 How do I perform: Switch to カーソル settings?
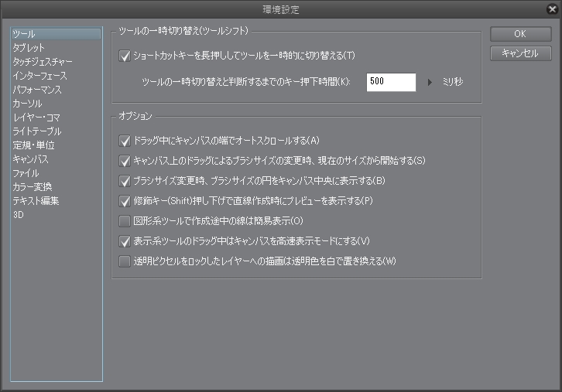point(28,104)
